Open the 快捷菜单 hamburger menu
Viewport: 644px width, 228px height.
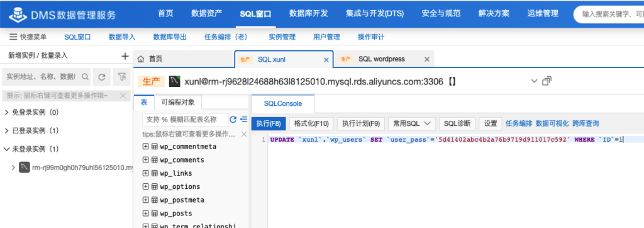(13, 37)
